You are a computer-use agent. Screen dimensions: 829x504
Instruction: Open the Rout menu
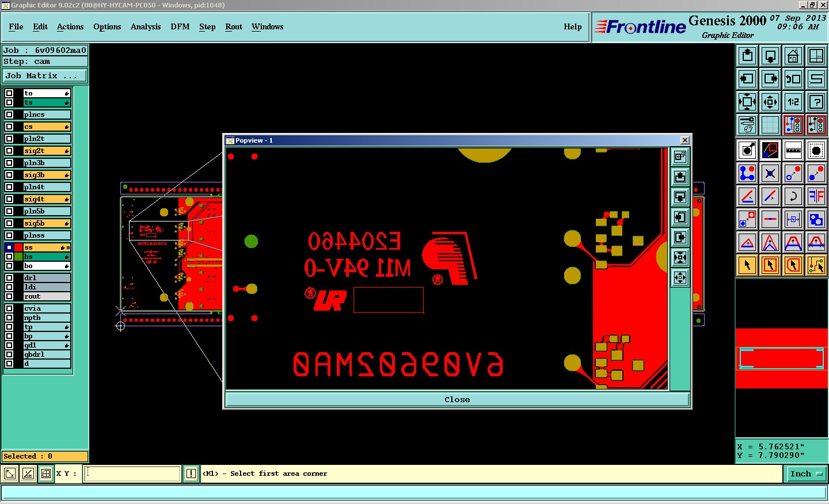coord(234,26)
